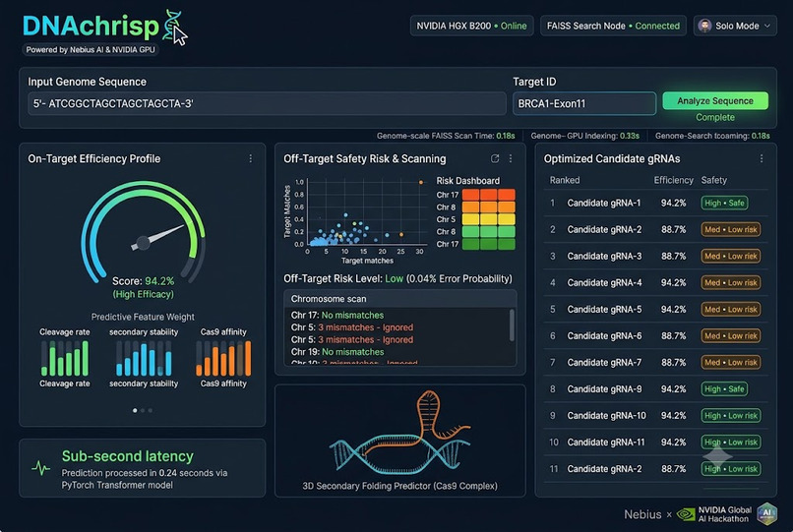
Task: Click the Cas9 affinity orange bar chart
Action: point(223,358)
